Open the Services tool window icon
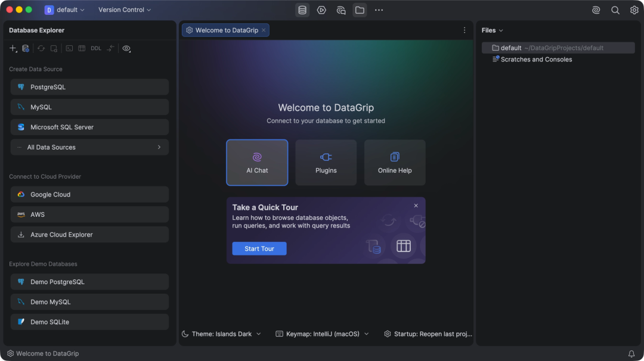 point(321,10)
